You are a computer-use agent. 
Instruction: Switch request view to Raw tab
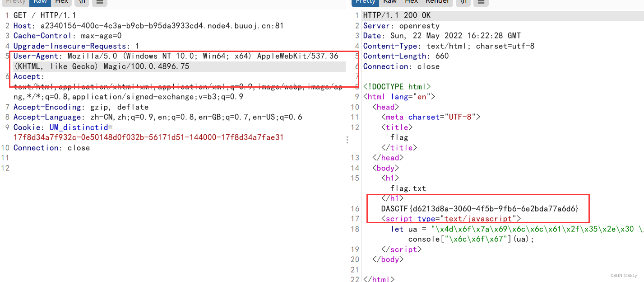tap(40, 2)
